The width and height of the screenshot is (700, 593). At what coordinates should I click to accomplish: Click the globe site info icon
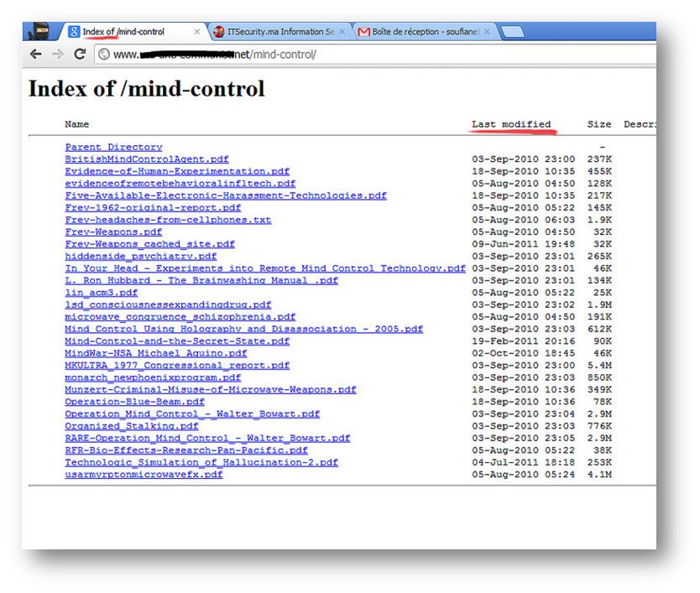(x=104, y=55)
